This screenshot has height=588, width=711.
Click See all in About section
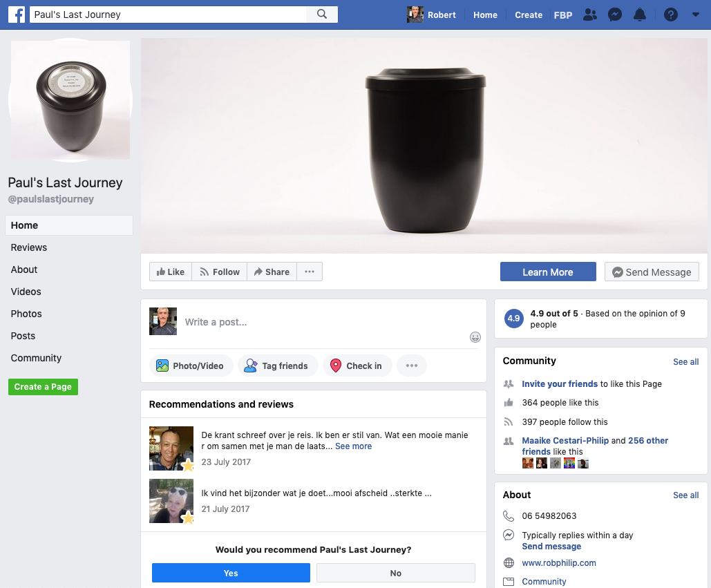(685, 495)
